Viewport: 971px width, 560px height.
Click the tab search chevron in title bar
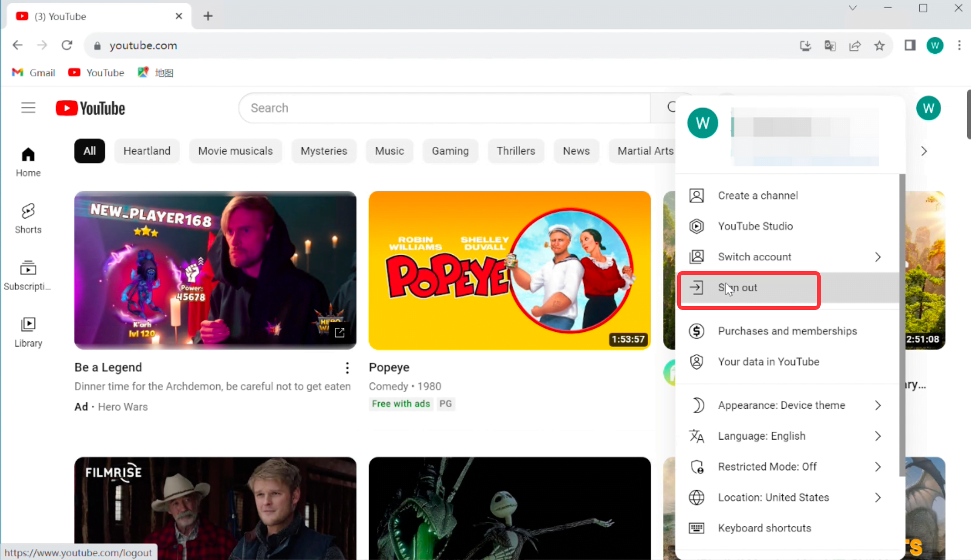tap(853, 8)
